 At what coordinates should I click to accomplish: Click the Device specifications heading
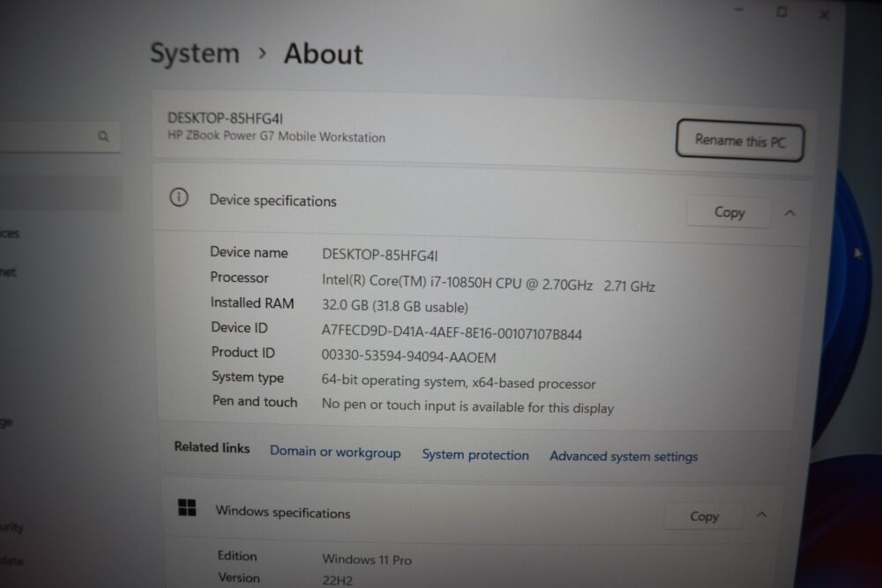point(273,201)
